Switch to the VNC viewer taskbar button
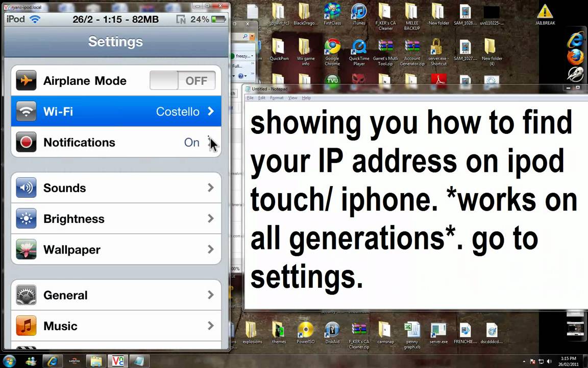Viewport: 588px width, 368px height. 118,361
